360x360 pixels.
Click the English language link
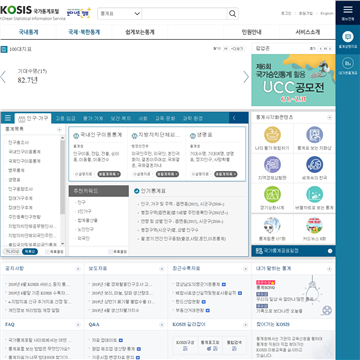(x=327, y=13)
